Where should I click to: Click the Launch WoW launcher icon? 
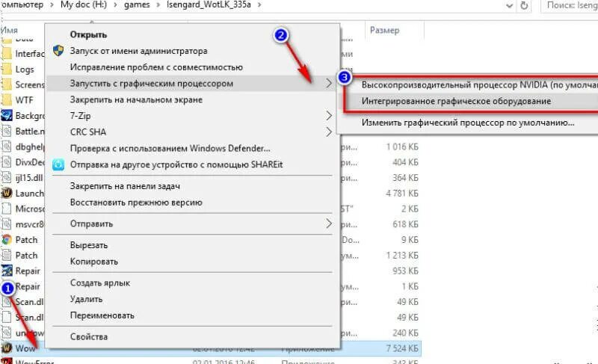(x=7, y=194)
